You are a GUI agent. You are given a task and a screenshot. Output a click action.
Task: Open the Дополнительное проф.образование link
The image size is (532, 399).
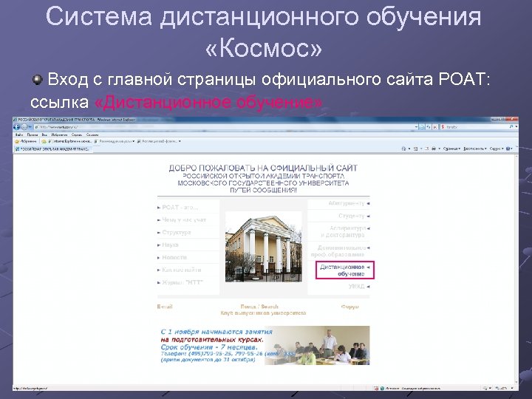[x=338, y=251]
